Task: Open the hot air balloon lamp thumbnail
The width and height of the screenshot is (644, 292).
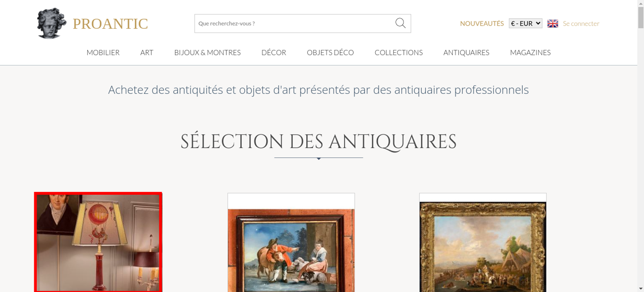Action: coord(98,242)
